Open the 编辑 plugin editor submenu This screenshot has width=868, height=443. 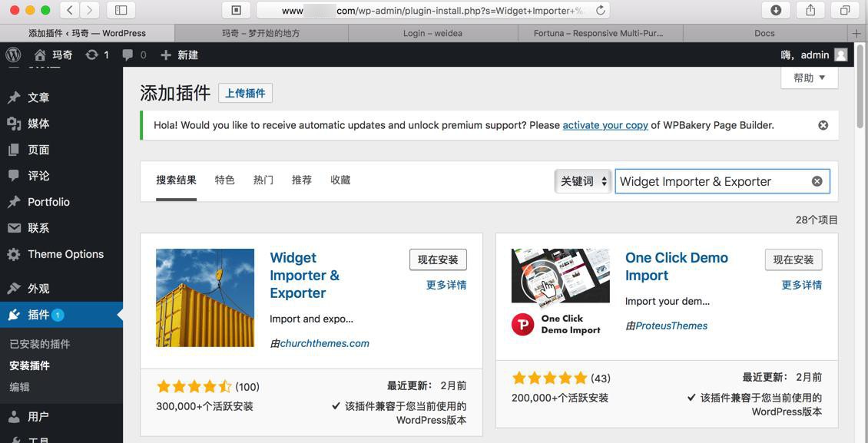tap(20, 387)
